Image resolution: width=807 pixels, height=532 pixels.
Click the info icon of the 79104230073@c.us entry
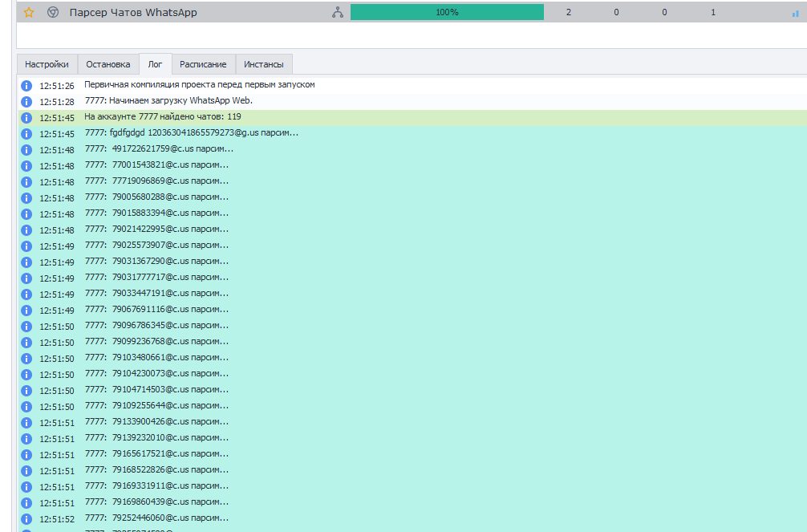[26, 375]
